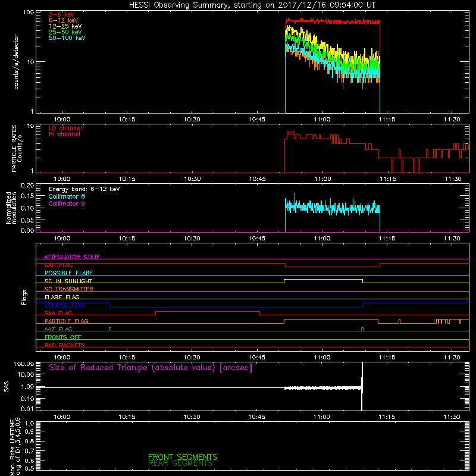Click the PARTICLE_FLAG label
476x476 pixels.
[67, 321]
